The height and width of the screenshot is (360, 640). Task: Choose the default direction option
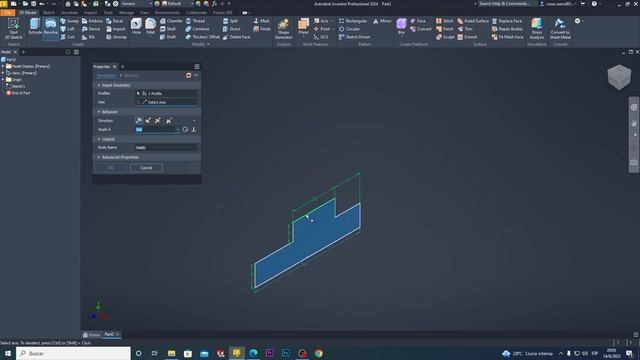click(x=139, y=120)
